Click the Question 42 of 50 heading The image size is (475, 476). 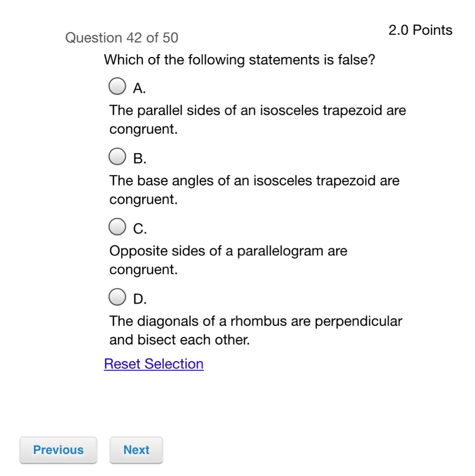point(122,38)
